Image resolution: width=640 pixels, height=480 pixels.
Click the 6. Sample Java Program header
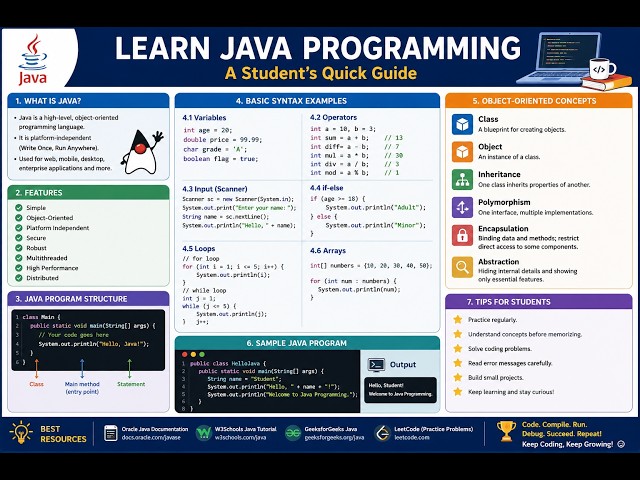pos(307,343)
